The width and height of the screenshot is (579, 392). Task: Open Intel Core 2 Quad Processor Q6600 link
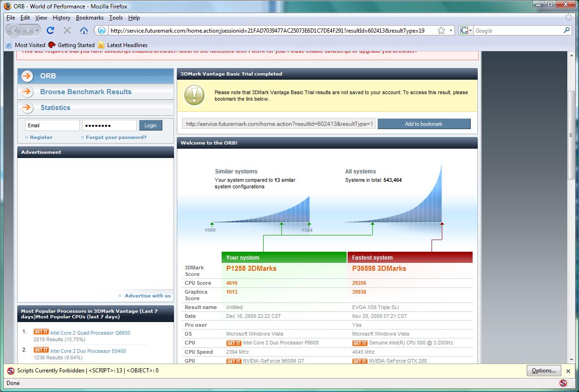pyautogui.click(x=90, y=333)
